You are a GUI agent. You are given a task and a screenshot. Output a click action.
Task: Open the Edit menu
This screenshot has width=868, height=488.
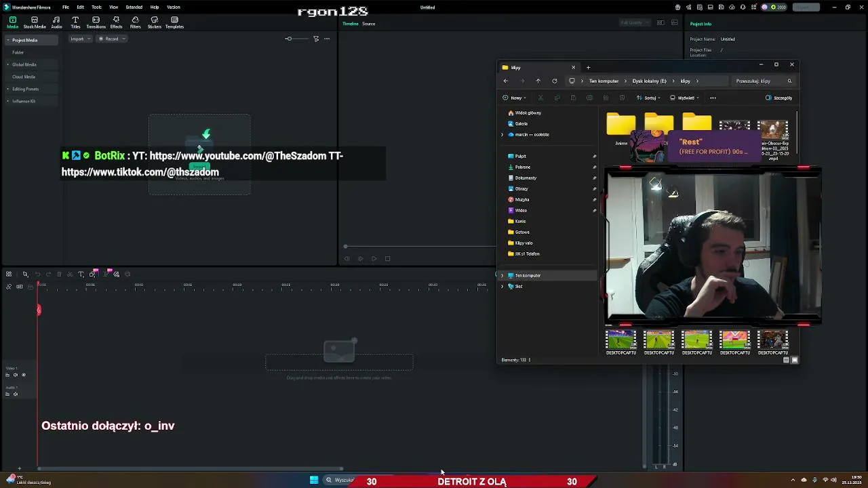tap(80, 7)
